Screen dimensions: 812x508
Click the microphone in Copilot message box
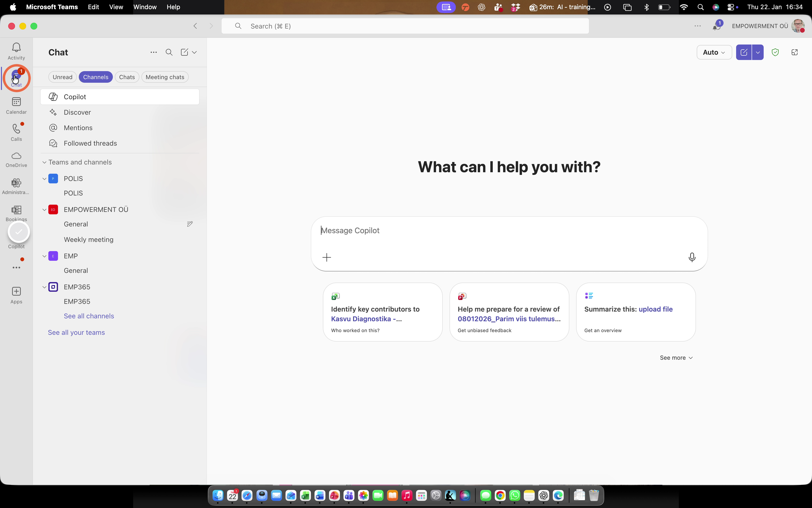692,257
